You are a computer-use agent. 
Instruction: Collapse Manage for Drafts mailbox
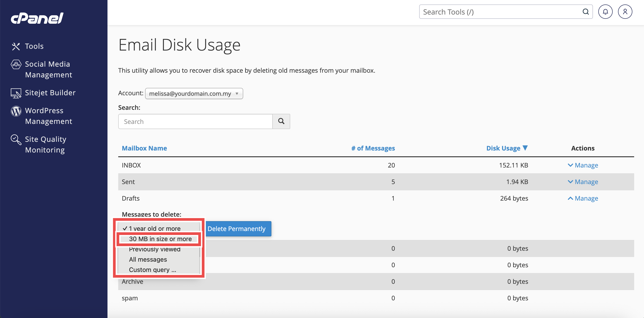click(x=583, y=198)
